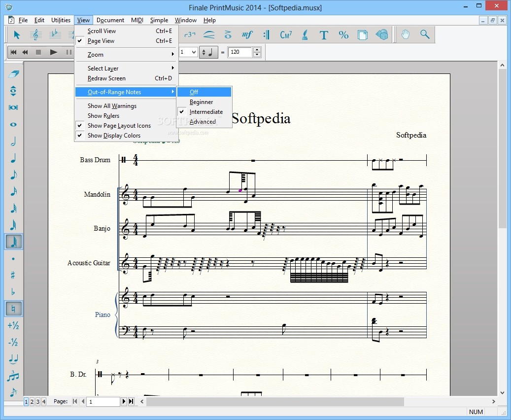
Task: Select the grace note tool
Action: point(13,392)
